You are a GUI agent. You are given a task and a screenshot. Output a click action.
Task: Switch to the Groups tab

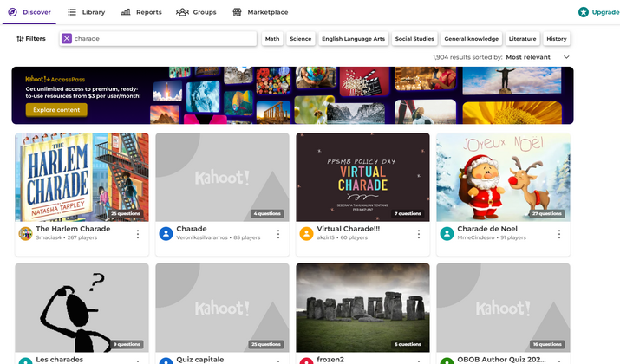[x=196, y=12]
